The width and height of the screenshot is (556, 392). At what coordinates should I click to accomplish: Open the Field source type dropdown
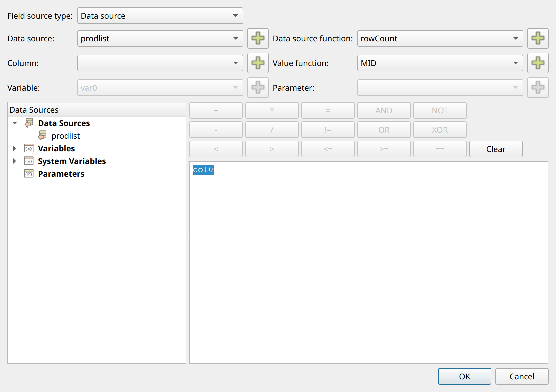160,16
